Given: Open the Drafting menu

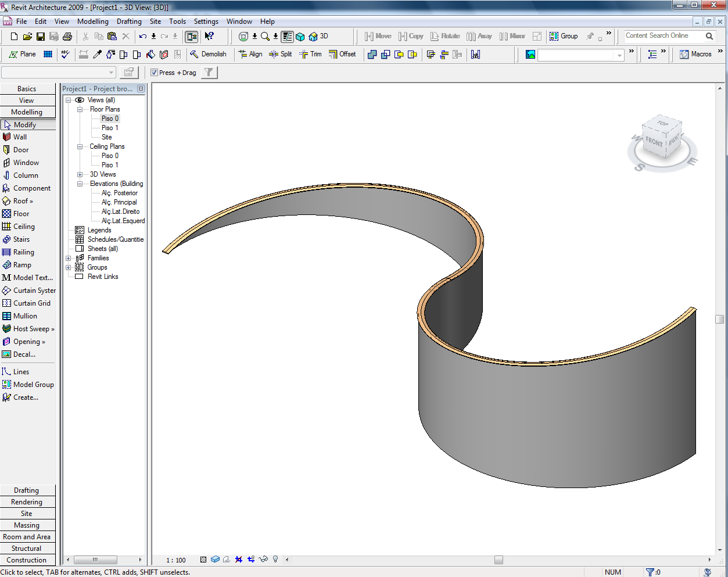Looking at the screenshot, I should (x=129, y=21).
